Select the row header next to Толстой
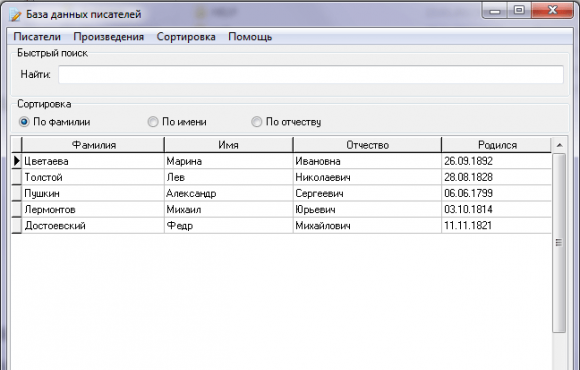580x370 pixels. (x=17, y=177)
